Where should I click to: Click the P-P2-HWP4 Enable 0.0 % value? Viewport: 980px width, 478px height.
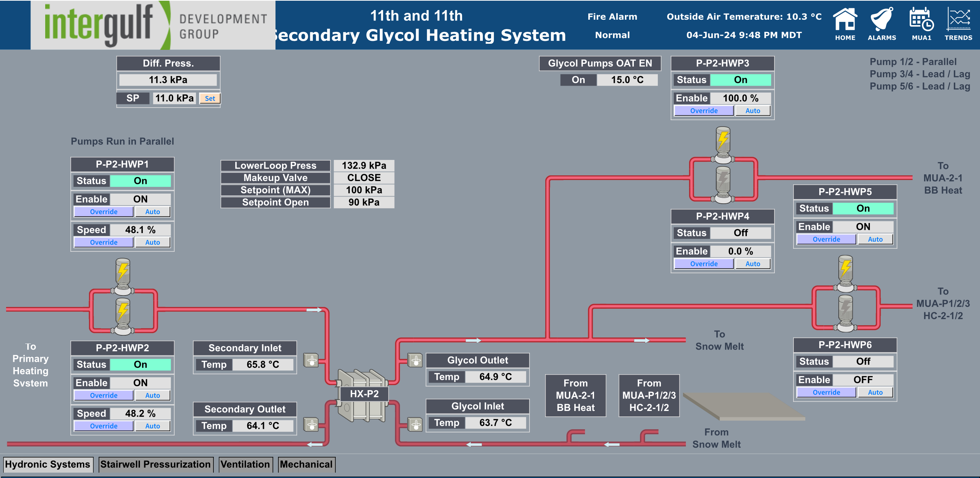740,251
